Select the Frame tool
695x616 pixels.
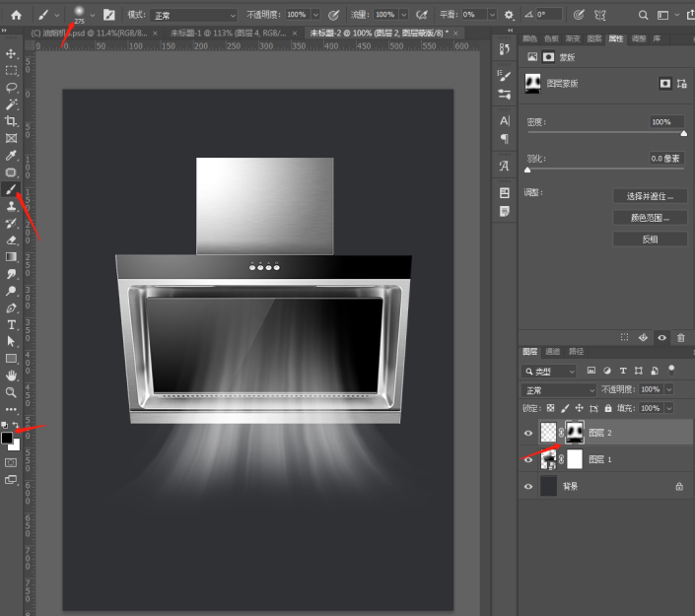(x=11, y=138)
